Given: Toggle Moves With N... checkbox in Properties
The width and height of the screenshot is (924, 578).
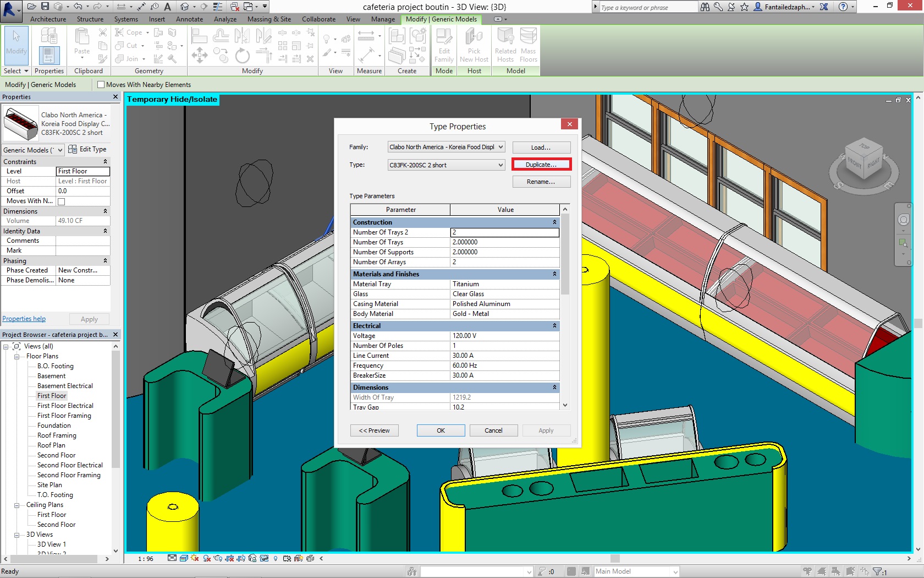Looking at the screenshot, I should (x=62, y=201).
